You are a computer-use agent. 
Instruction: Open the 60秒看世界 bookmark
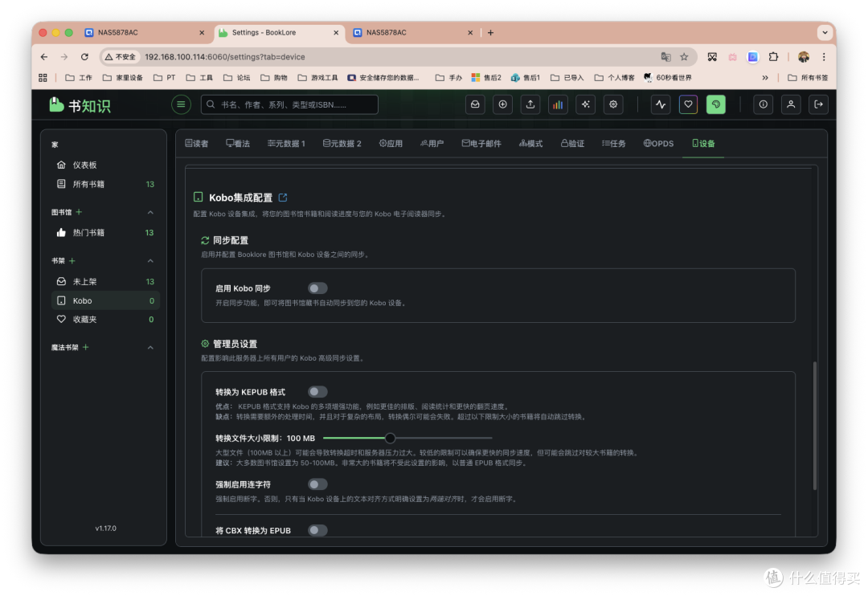[668, 78]
